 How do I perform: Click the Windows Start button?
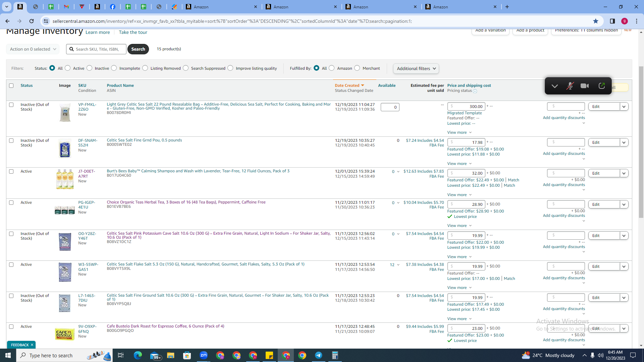[x=8, y=355]
